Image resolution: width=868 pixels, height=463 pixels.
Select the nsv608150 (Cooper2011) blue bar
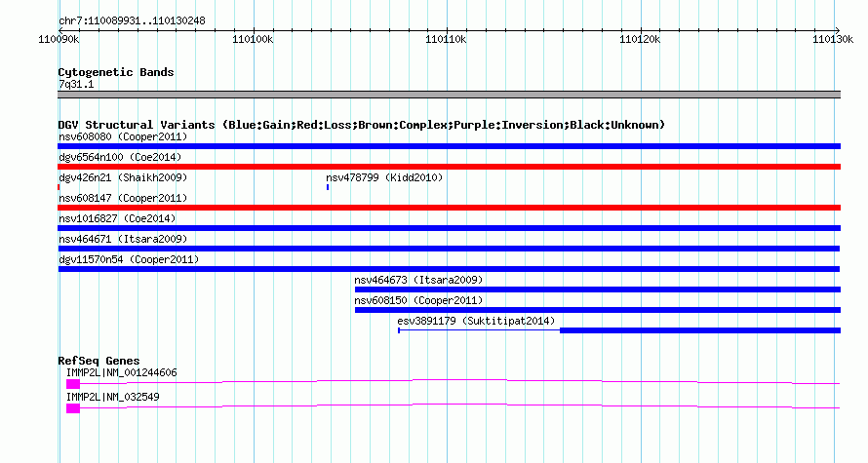(598, 310)
